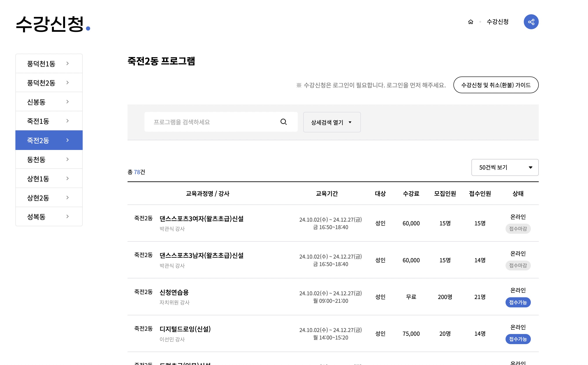Image resolution: width=588 pixels, height=365 pixels.
Task: Expand the 상세검색 열기 dropdown
Action: click(x=332, y=122)
